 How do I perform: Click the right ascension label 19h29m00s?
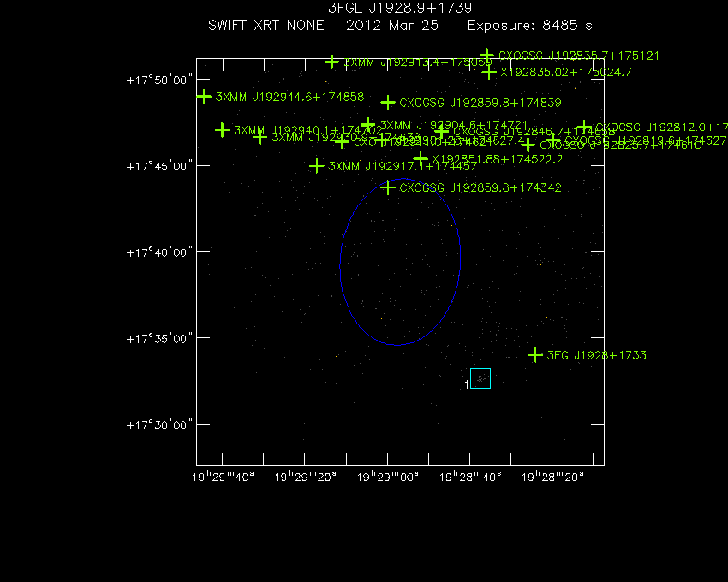388,477
